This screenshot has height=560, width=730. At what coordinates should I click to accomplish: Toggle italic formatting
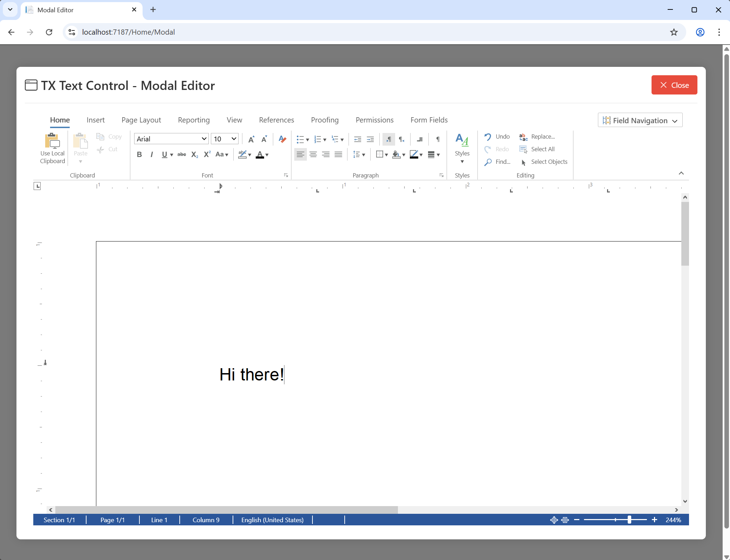point(152,154)
